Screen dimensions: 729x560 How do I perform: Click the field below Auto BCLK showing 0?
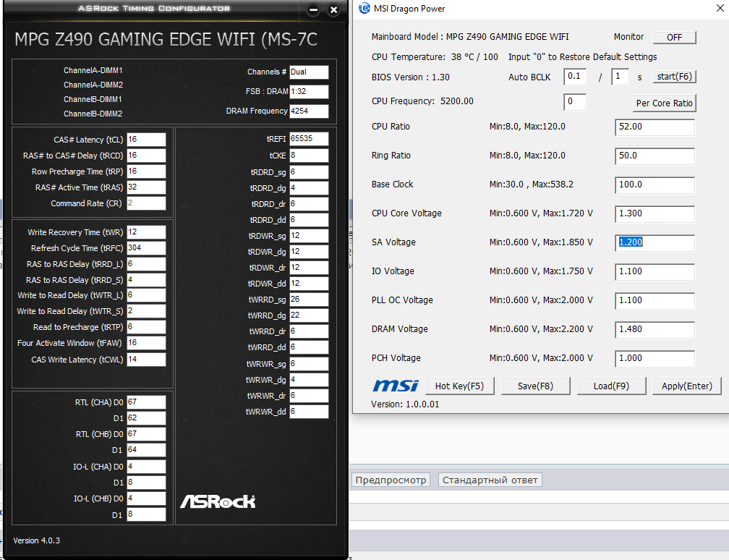point(575,102)
